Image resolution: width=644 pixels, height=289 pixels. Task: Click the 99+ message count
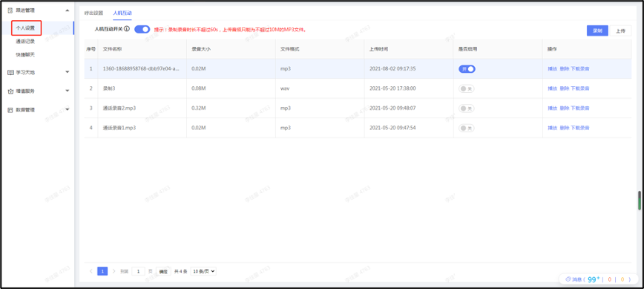pyautogui.click(x=594, y=279)
